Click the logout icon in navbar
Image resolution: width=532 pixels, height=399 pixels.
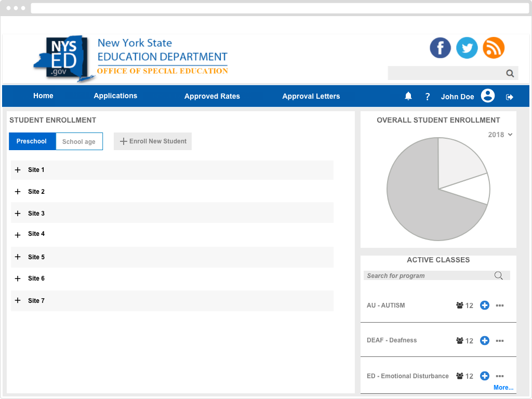tap(510, 97)
